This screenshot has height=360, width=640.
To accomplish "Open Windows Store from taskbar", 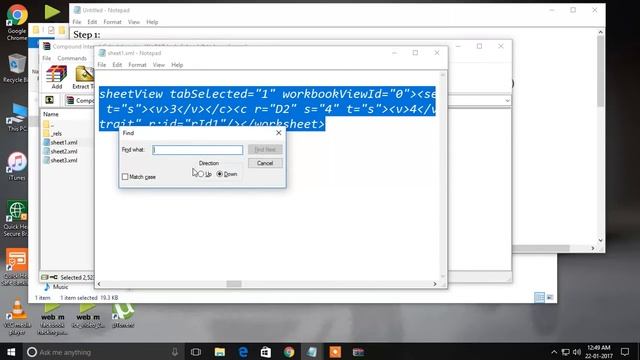I will pyautogui.click(x=266, y=352).
